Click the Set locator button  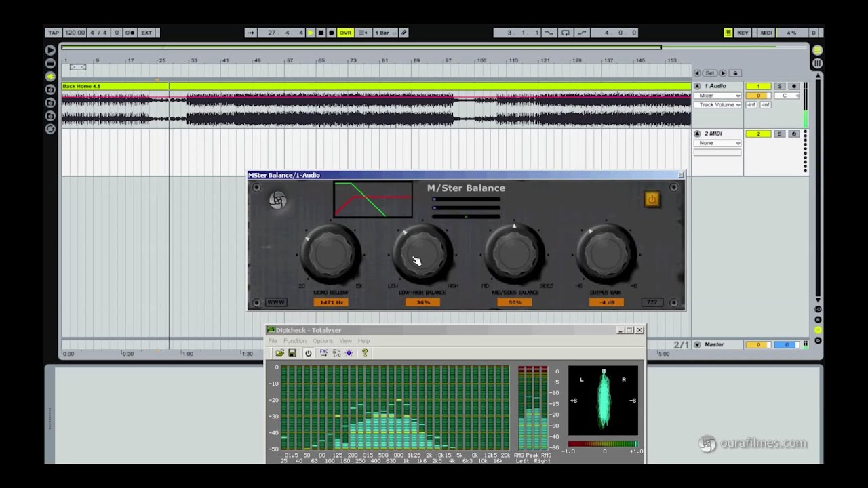pos(709,73)
